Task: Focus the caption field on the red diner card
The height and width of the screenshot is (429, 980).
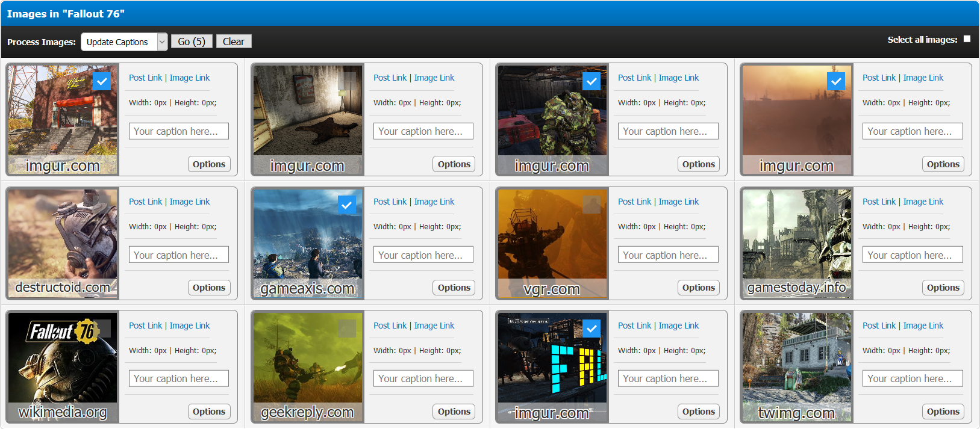Action: click(179, 131)
